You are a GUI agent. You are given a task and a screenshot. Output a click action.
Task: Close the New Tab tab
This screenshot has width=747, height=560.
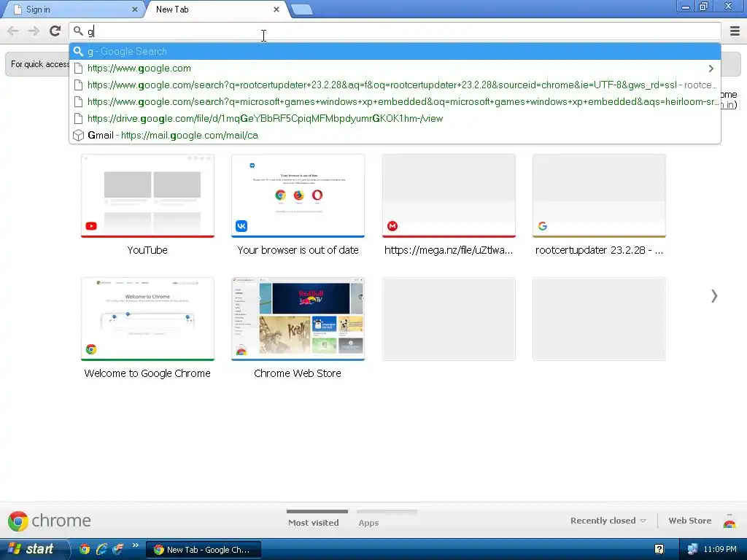276,9
